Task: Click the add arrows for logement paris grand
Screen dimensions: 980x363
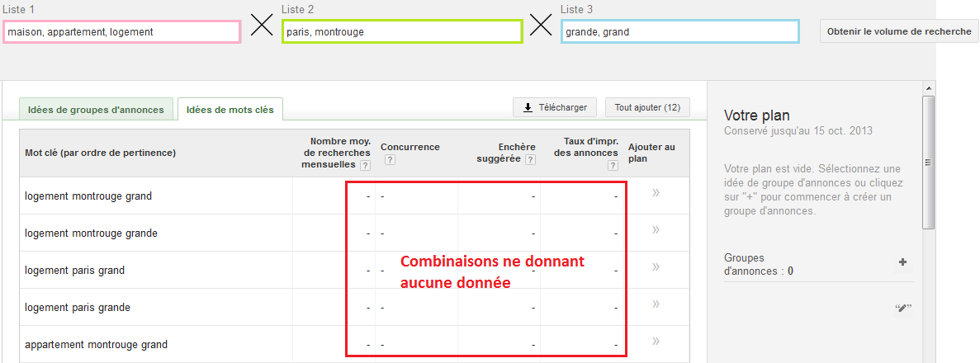Action: 656,266
